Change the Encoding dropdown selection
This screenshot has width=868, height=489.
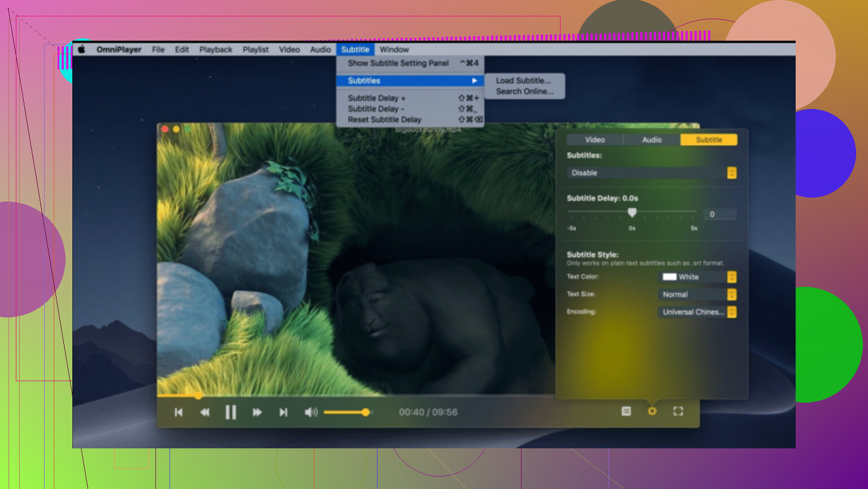click(x=698, y=312)
